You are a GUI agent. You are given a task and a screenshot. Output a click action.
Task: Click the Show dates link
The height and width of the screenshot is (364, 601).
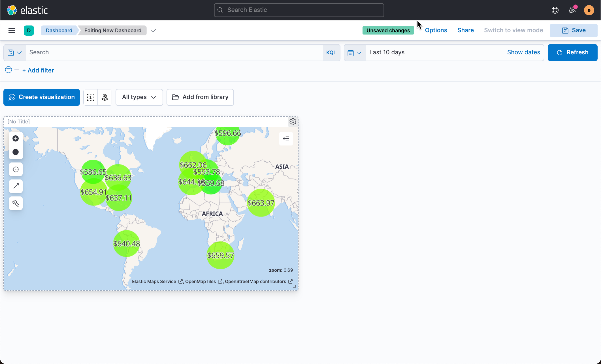click(523, 52)
